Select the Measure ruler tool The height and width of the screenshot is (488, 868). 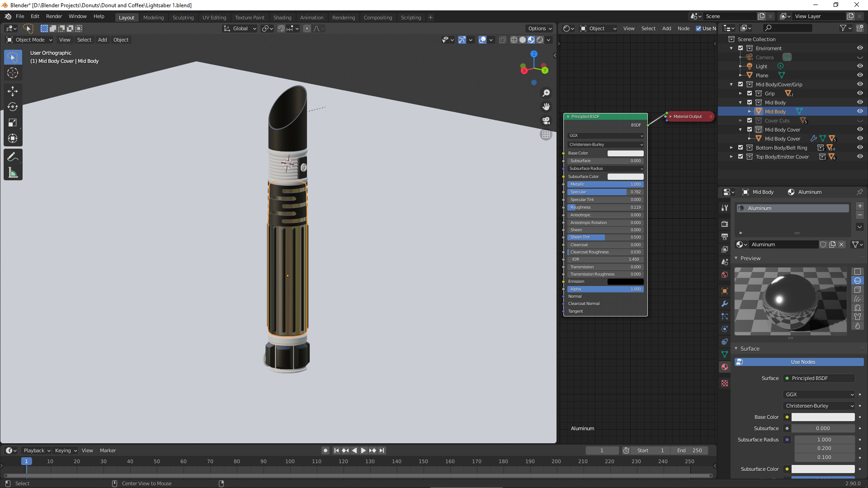(x=13, y=173)
